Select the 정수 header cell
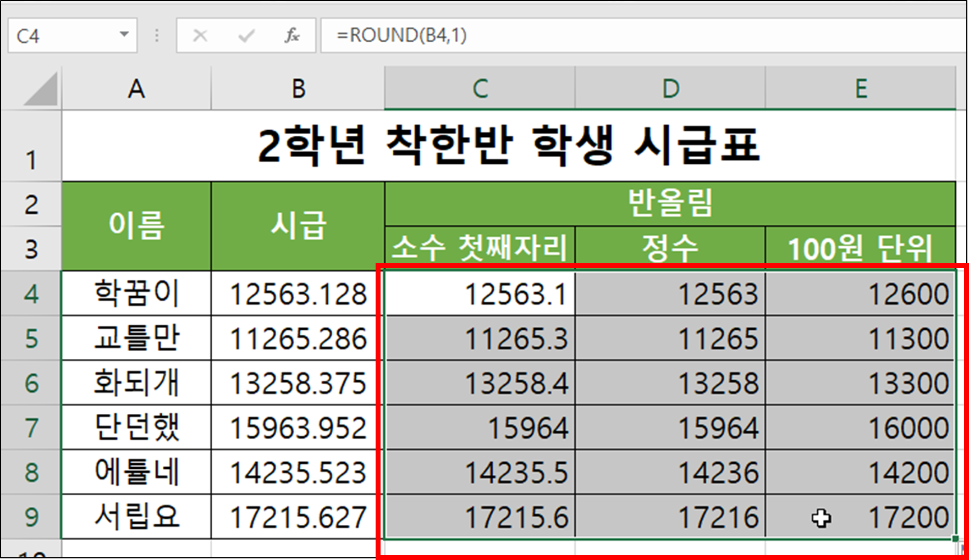The height and width of the screenshot is (560, 969). pyautogui.click(x=669, y=247)
